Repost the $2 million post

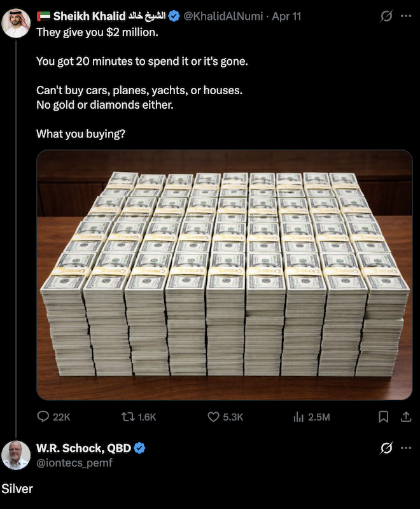(127, 417)
